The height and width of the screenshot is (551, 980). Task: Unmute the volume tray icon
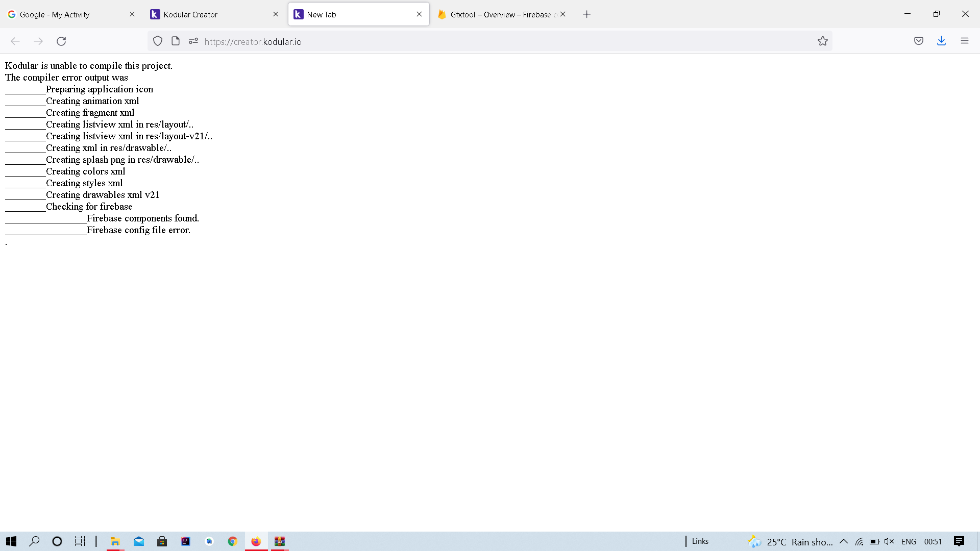[889, 542]
